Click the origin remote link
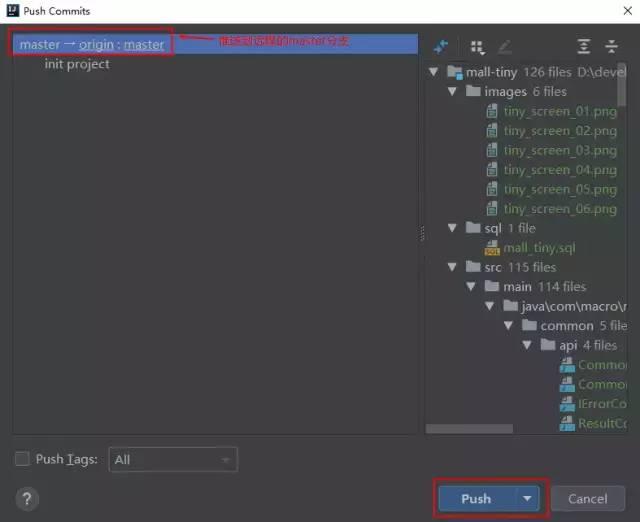This screenshot has height=522, width=640. click(96, 44)
